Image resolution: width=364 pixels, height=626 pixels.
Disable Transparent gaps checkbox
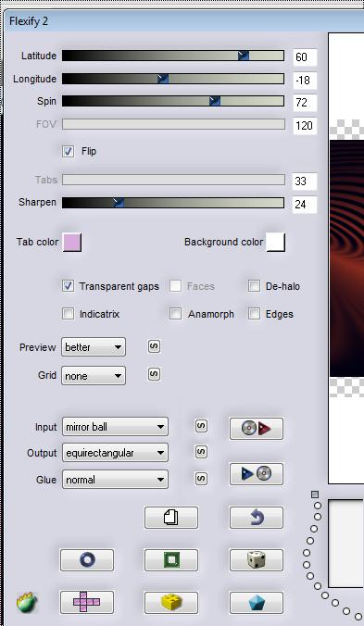69,286
